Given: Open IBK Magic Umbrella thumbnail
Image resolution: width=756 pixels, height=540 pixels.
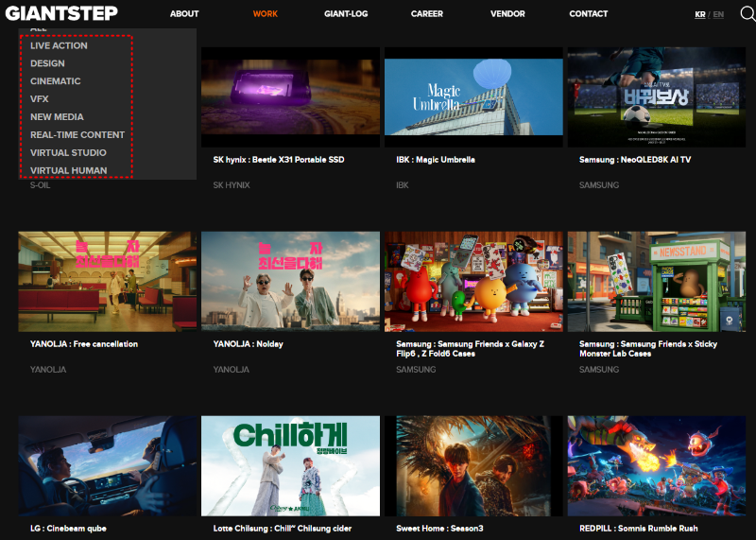Looking at the screenshot, I should point(473,97).
